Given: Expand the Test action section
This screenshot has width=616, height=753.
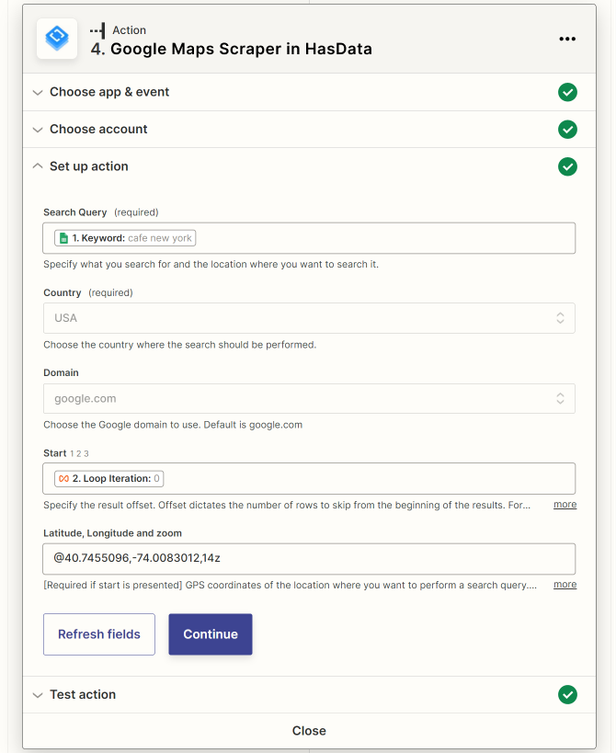Looking at the screenshot, I should pos(83,694).
